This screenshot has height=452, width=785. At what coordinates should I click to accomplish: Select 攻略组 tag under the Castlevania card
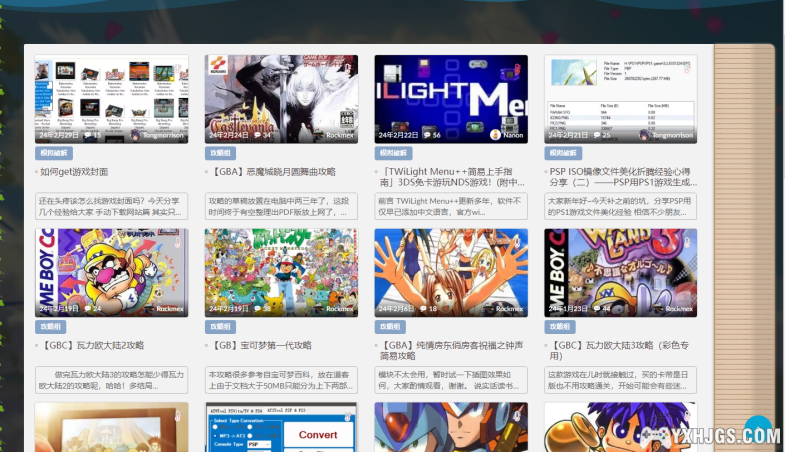point(221,153)
